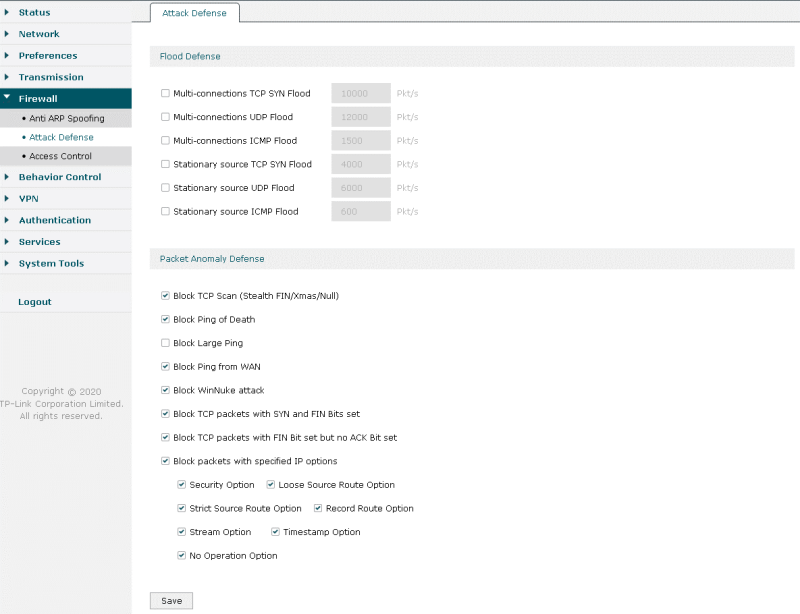800x614 pixels.
Task: Uncheck Loose Source Route Option checkbox
Action: coord(271,484)
